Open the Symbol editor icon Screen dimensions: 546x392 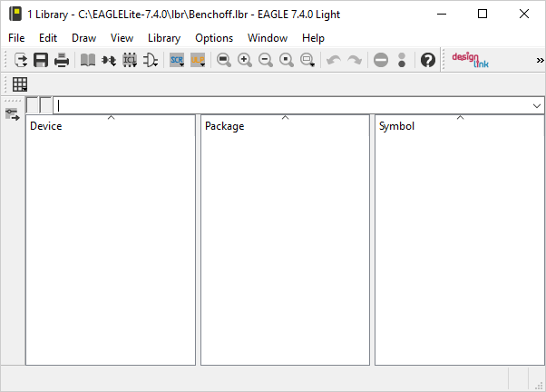pos(151,60)
